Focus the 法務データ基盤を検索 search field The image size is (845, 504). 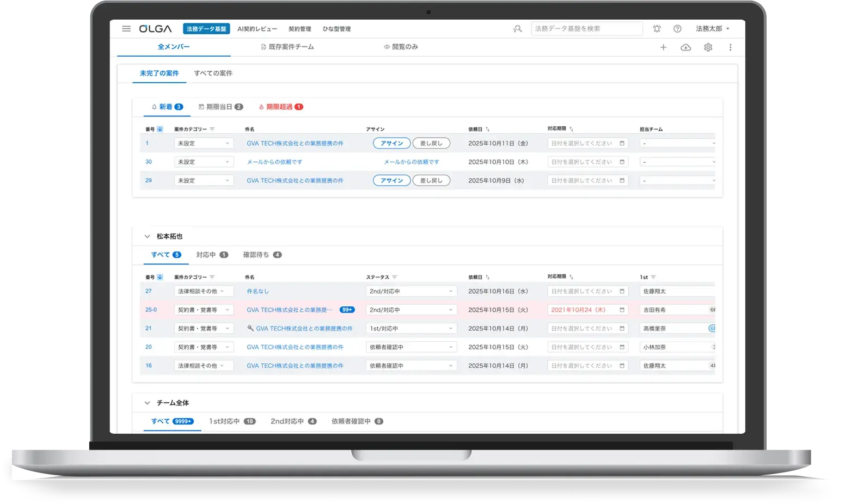tap(587, 29)
